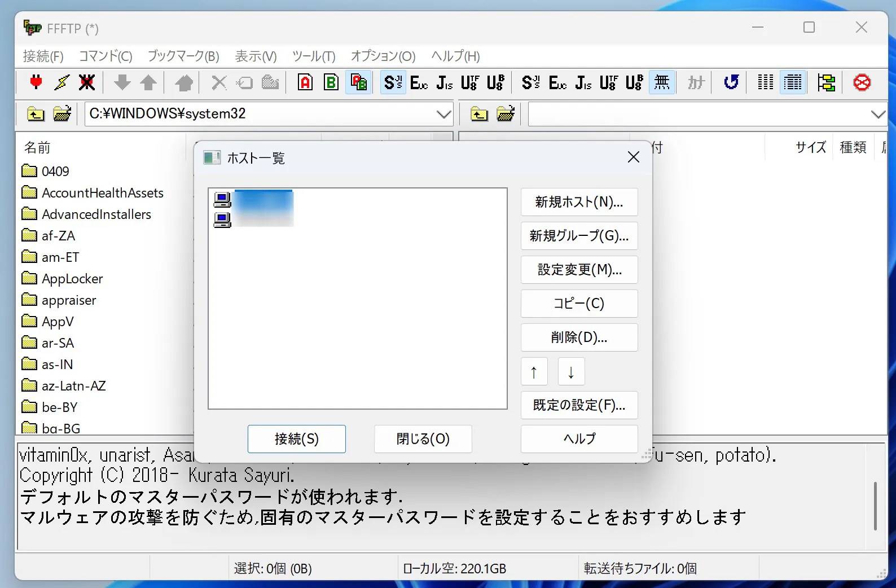The height and width of the screenshot is (588, 896).
Task: Click the blue Refresh arrow icon
Action: [731, 82]
